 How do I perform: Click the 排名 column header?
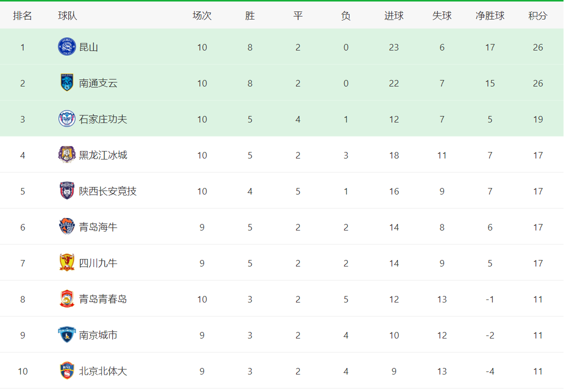point(22,16)
